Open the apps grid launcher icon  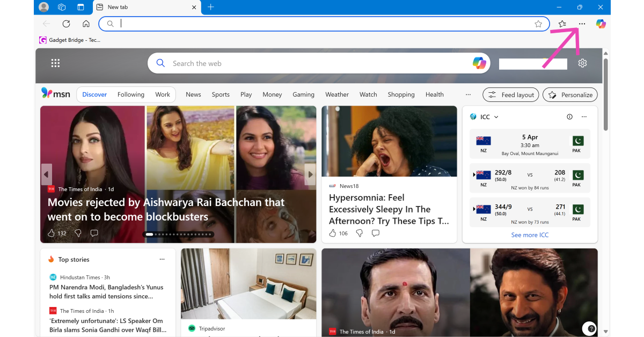click(55, 63)
